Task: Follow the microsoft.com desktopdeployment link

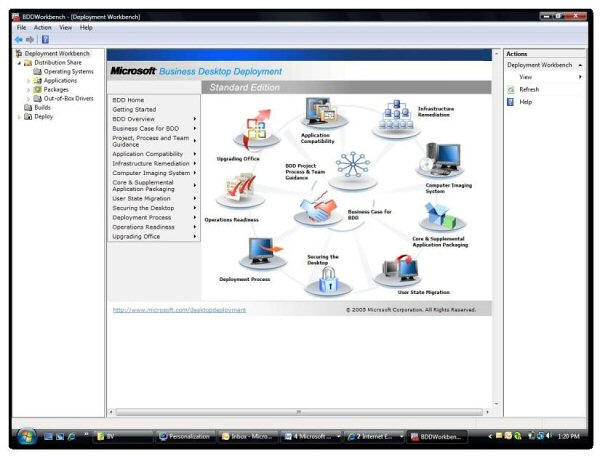Action: coord(179,310)
